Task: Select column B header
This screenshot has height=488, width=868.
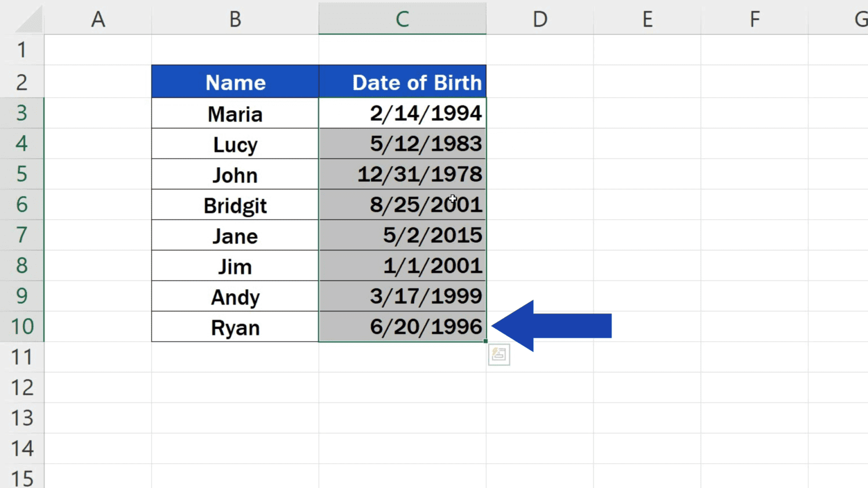Action: [235, 19]
